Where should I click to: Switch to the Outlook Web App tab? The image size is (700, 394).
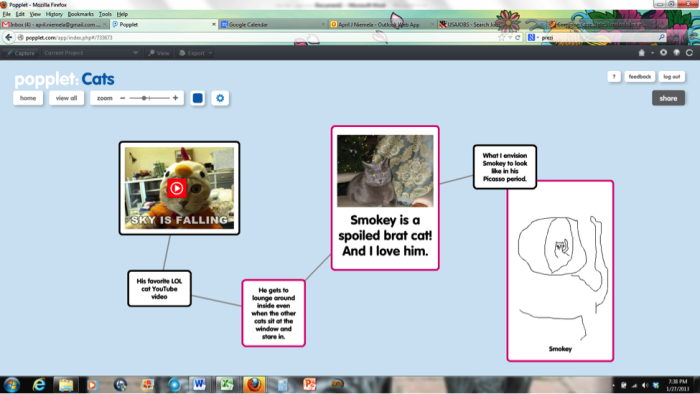pyautogui.click(x=382, y=25)
